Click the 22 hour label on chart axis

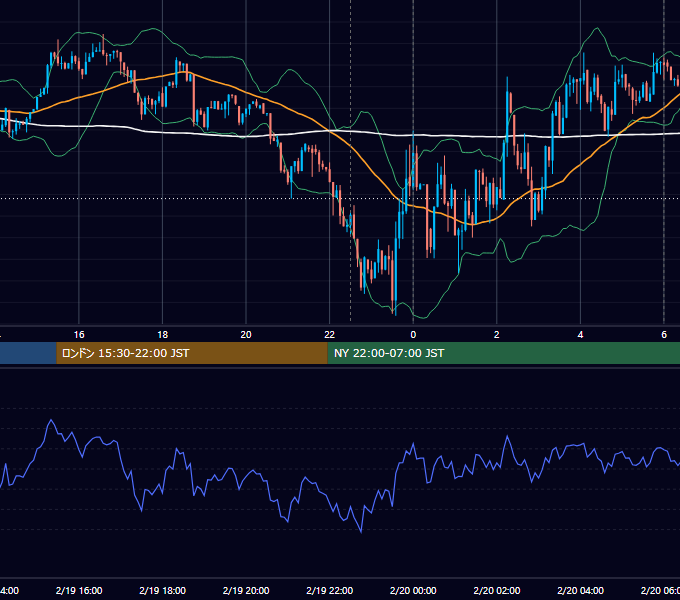tap(330, 335)
